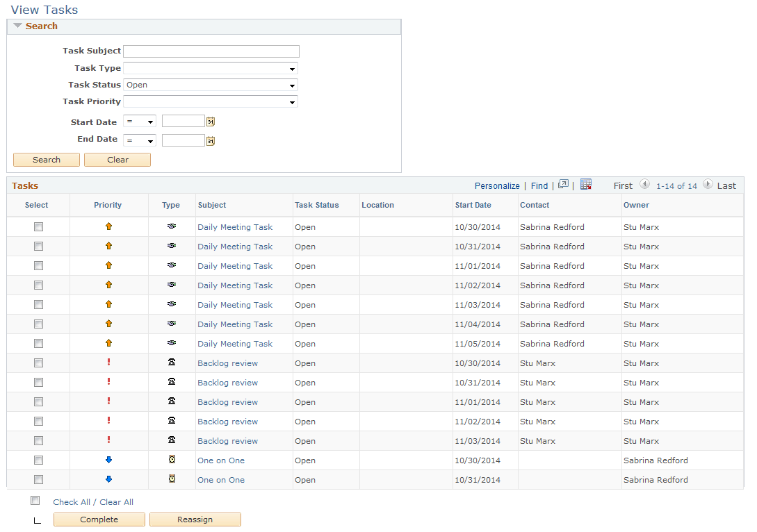Change the Start Date comparison operator
The height and width of the screenshot is (532, 757).
click(140, 121)
